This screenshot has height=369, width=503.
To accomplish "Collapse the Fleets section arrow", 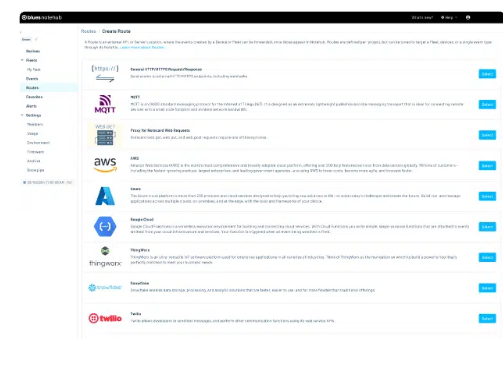I will point(22,60).
